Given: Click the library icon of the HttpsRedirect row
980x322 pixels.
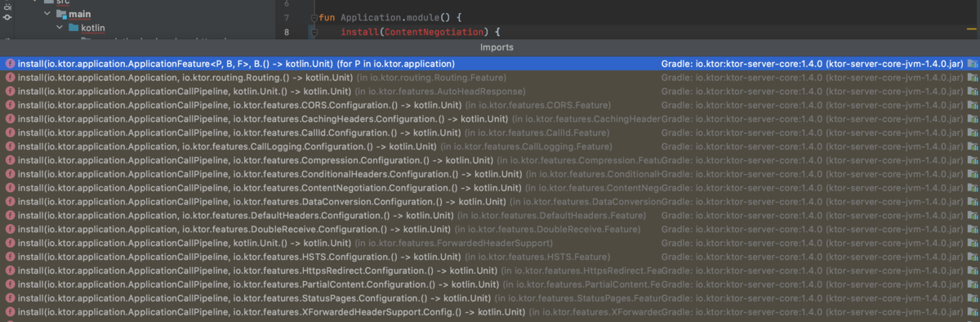Looking at the screenshot, I should tap(973, 271).
